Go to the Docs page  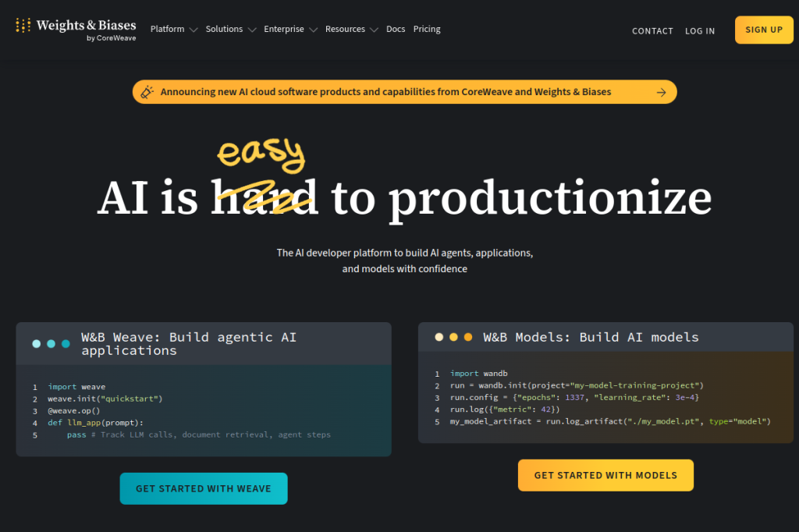click(x=396, y=29)
